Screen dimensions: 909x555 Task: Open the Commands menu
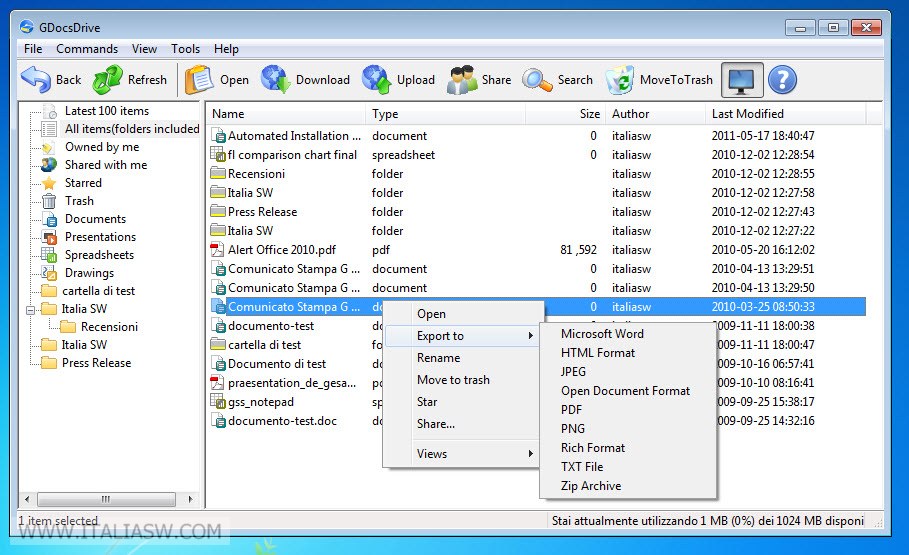[x=87, y=49]
